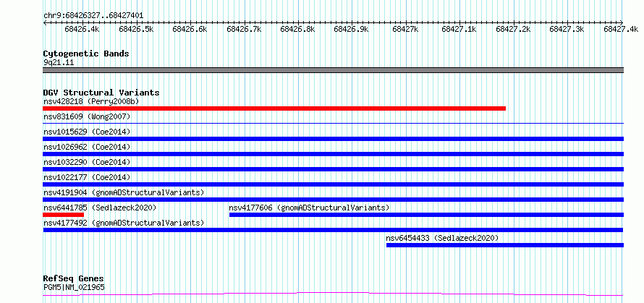Click the 68427.3k ruler tick label

tap(567, 29)
